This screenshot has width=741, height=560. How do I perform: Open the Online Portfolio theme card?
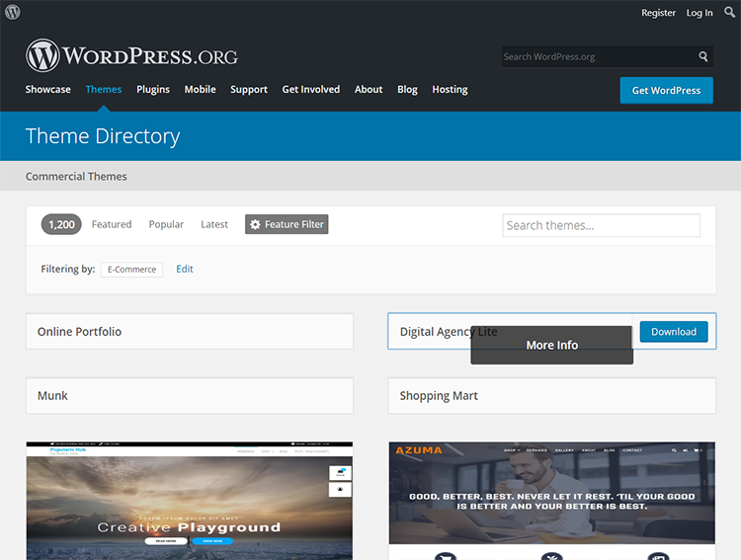pos(190,331)
